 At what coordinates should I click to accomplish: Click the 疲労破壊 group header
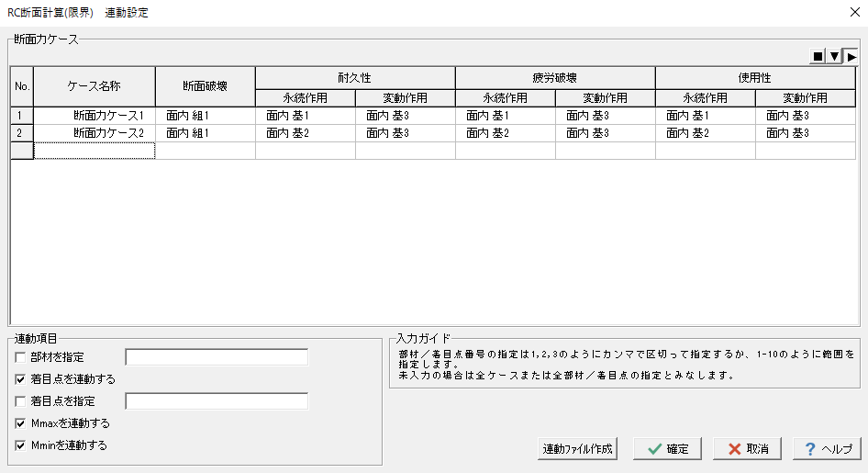coord(555,78)
